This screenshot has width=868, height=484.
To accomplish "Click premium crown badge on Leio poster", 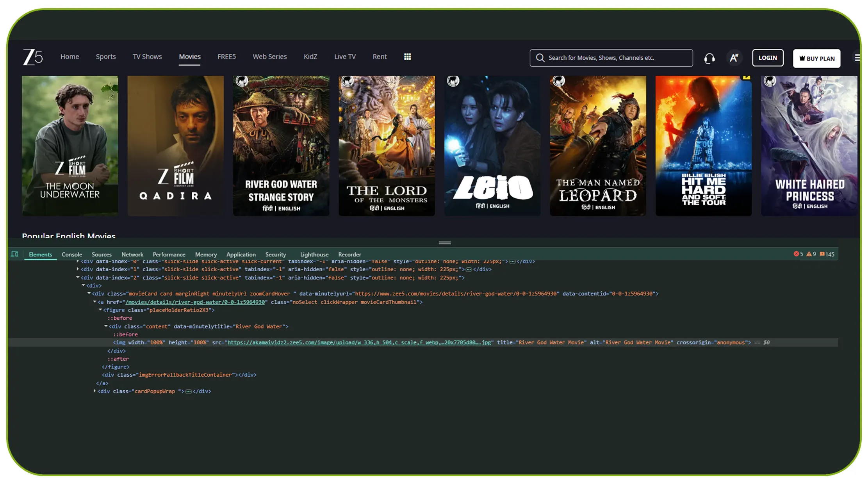I will click(453, 81).
